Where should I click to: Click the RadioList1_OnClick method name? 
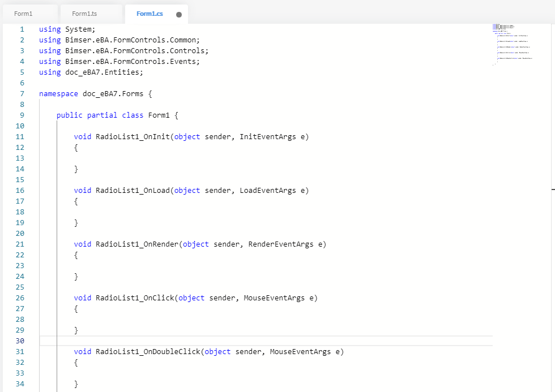pos(135,298)
